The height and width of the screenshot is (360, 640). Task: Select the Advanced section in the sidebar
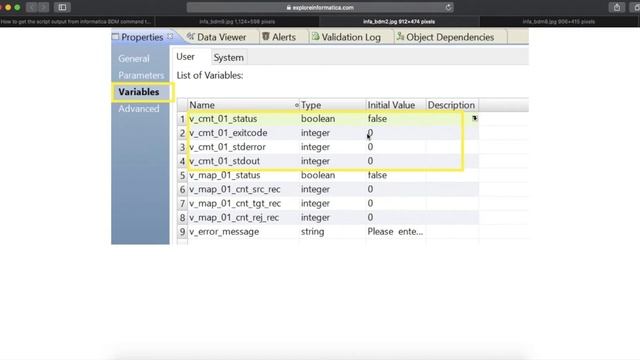point(139,109)
